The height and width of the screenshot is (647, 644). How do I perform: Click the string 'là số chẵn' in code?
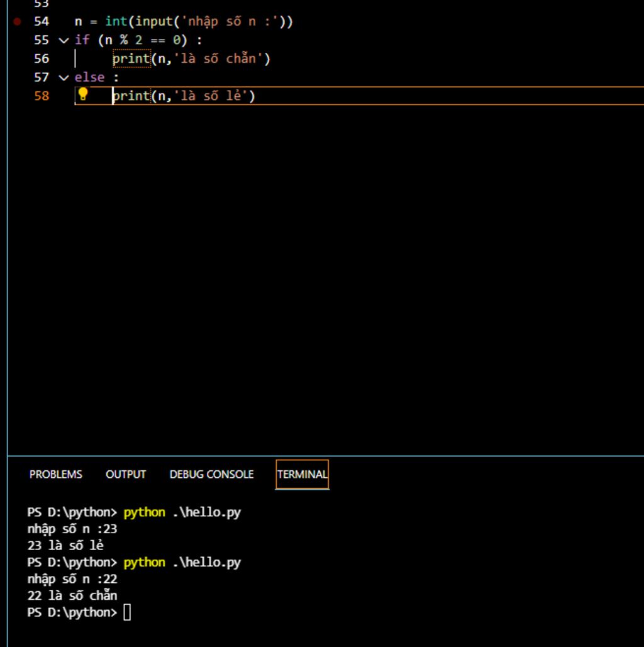point(218,58)
